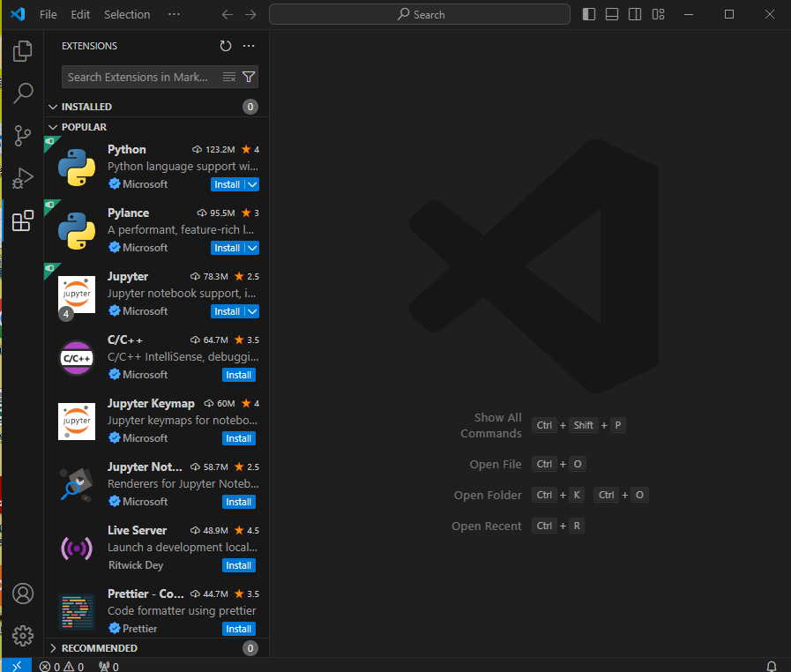The height and width of the screenshot is (672, 791).
Task: Install the Live Server extension
Action: tap(239, 566)
